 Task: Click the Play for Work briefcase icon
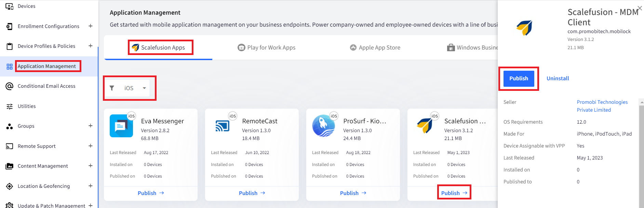click(241, 47)
